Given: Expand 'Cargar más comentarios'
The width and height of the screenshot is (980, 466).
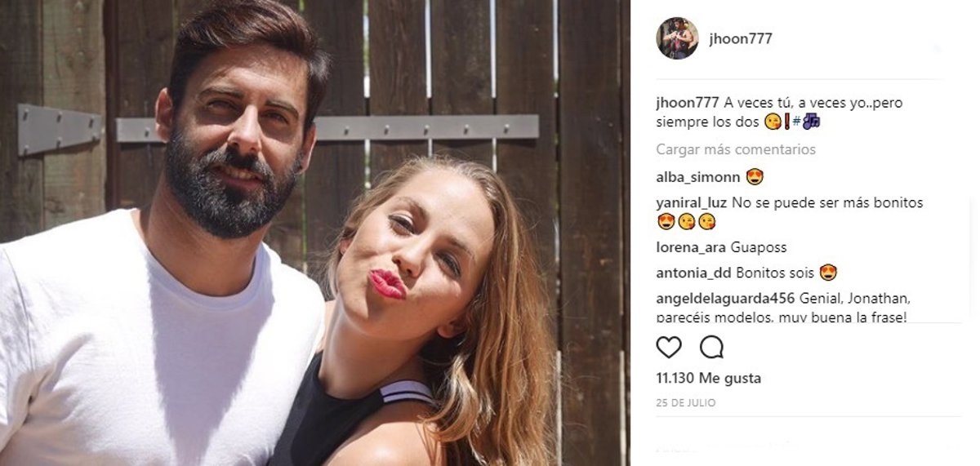Looking at the screenshot, I should pos(736,149).
